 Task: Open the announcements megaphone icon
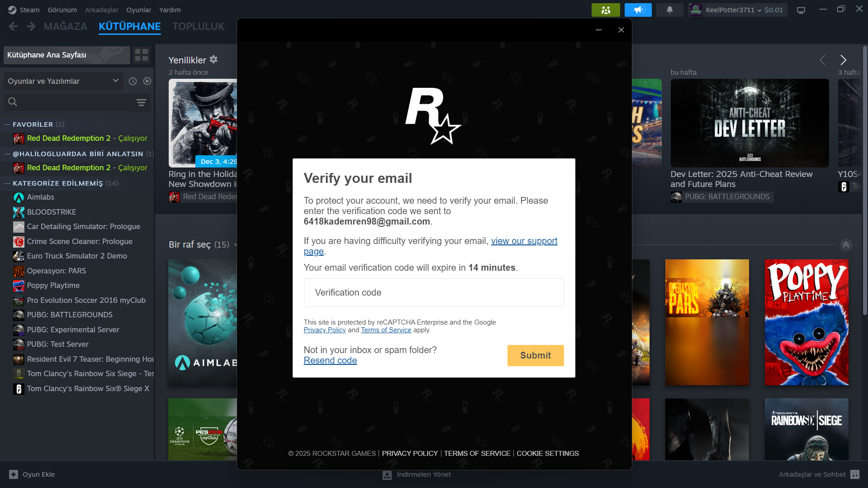click(638, 10)
